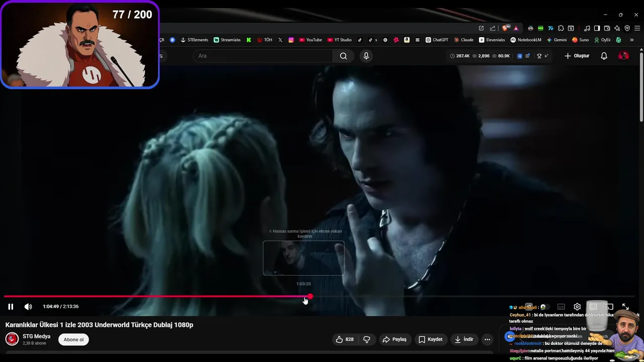Viewport: 644px width, 362px height.
Task: Open the player settings gear
Action: click(577, 307)
